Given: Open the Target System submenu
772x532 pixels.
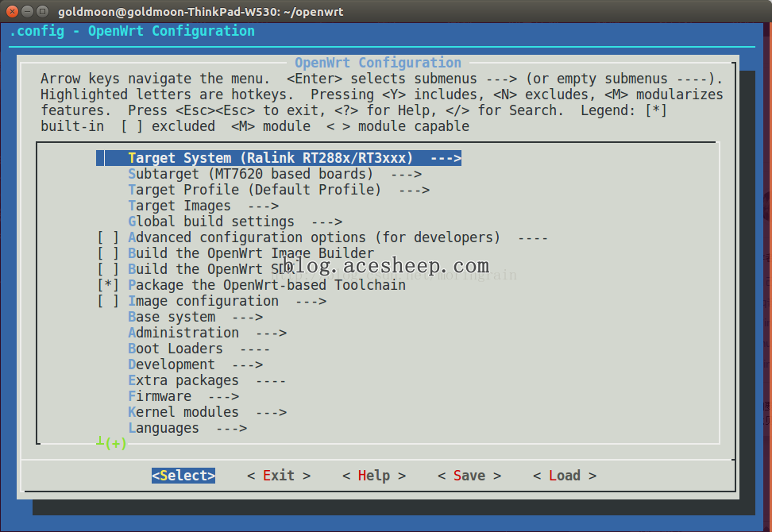Looking at the screenshot, I should (x=279, y=158).
